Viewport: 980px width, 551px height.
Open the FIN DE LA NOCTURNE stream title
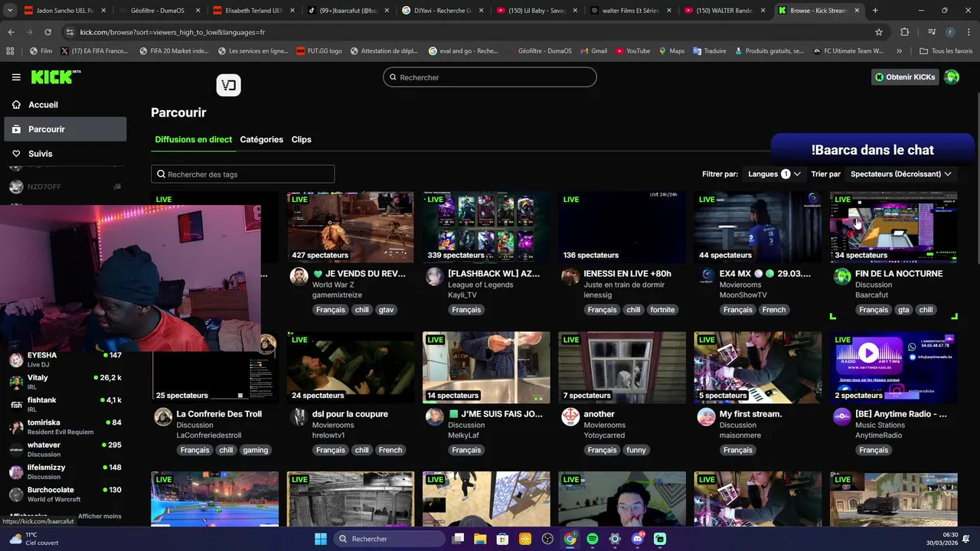[x=899, y=274]
